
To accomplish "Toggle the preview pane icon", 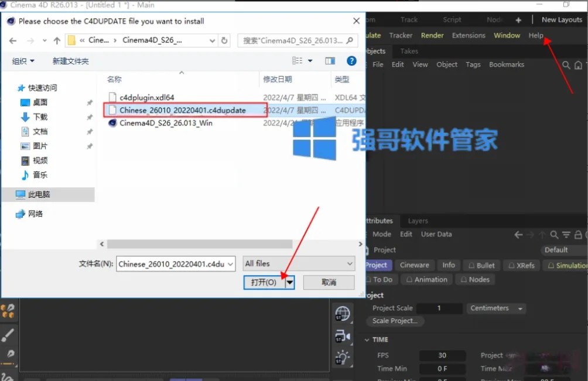I will point(330,61).
